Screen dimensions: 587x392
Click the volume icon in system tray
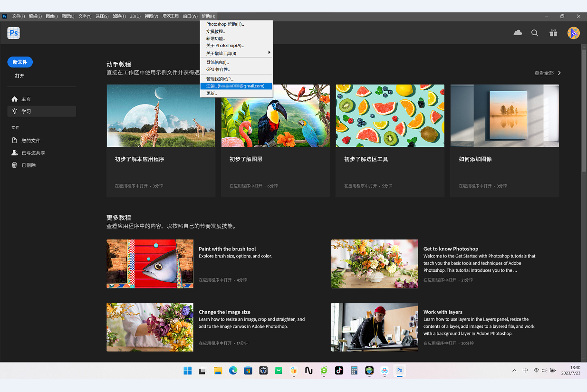(x=544, y=371)
